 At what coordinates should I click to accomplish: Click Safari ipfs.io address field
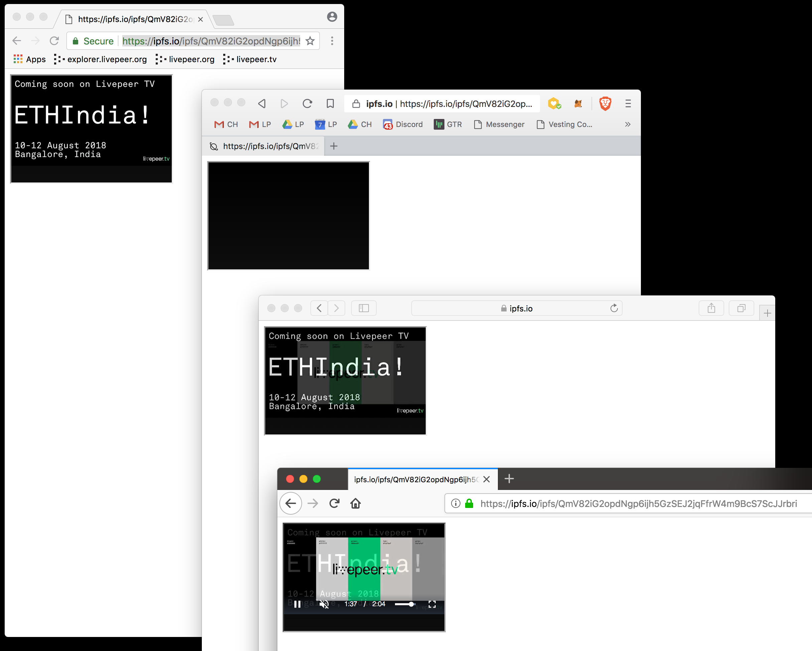[x=517, y=308]
